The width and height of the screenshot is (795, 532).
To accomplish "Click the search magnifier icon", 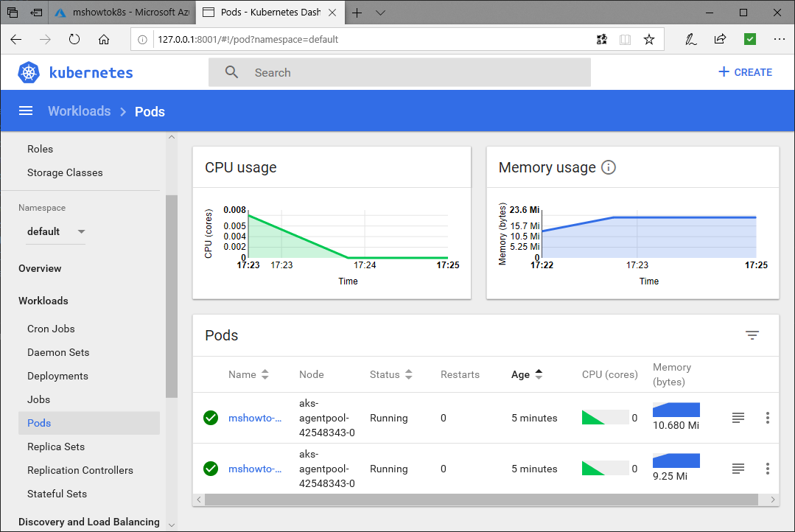I will [231, 72].
